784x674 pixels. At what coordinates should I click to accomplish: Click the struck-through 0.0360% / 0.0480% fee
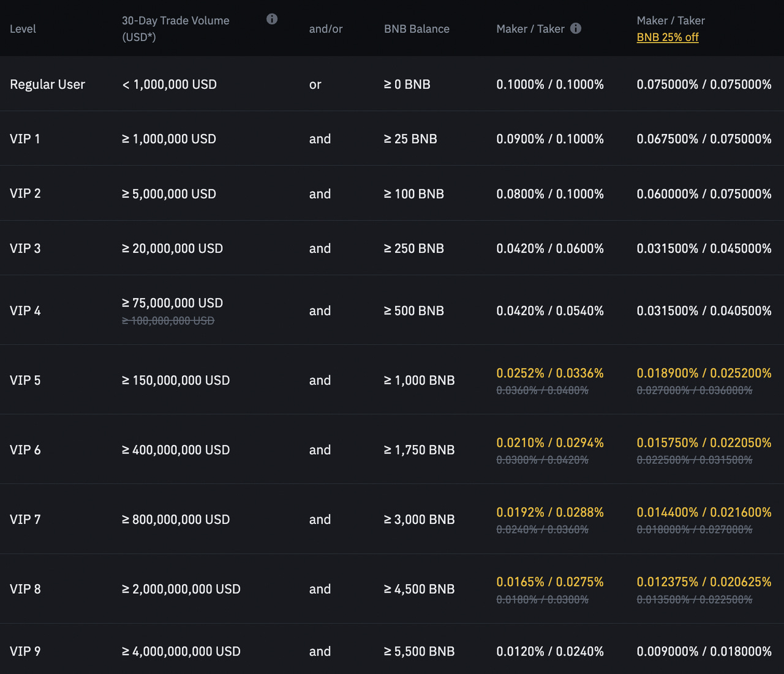tap(542, 391)
